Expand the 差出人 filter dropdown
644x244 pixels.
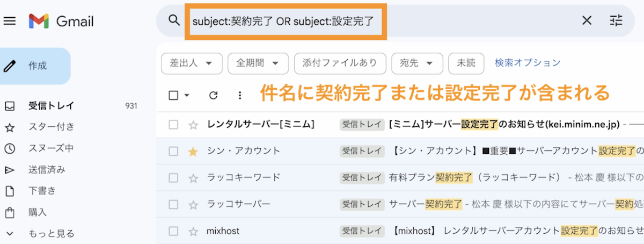click(x=192, y=63)
